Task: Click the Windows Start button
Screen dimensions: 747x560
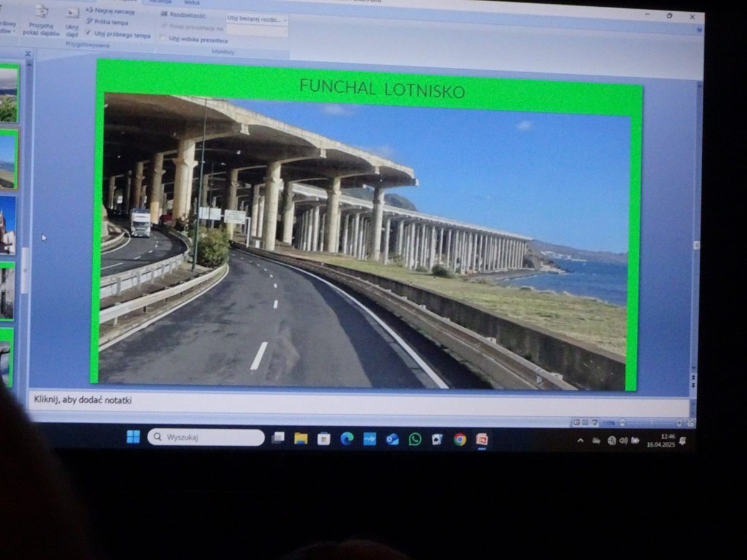Action: point(133,437)
